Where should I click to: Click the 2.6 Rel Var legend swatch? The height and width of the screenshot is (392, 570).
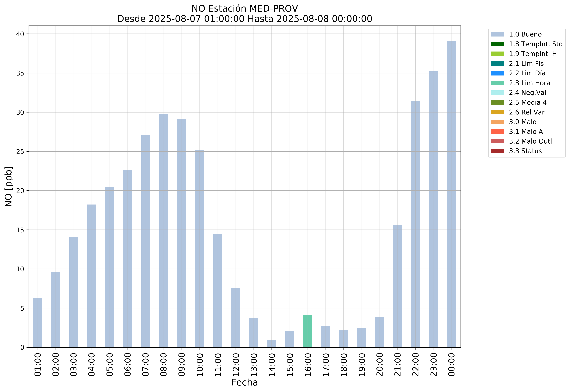497,112
